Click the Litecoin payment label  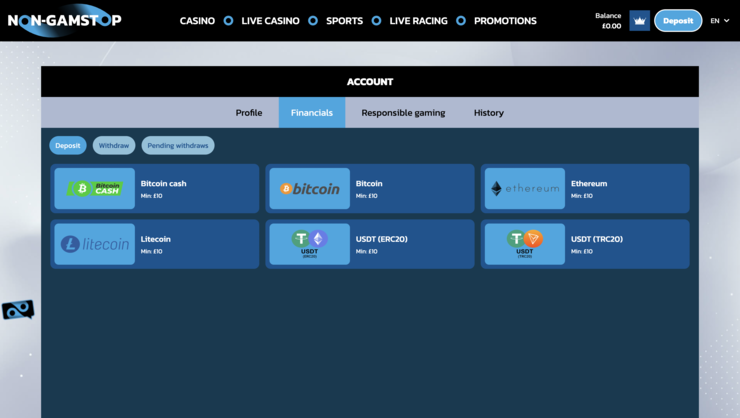(156, 239)
